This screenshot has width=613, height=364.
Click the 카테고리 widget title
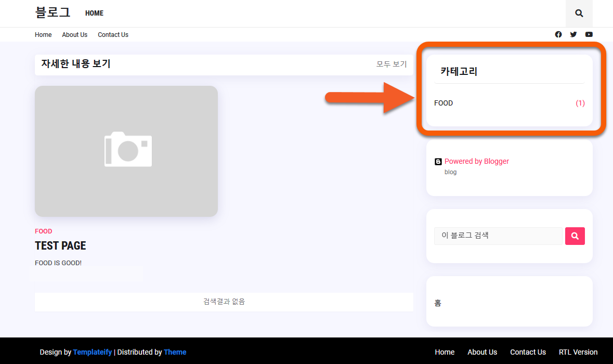pyautogui.click(x=459, y=71)
